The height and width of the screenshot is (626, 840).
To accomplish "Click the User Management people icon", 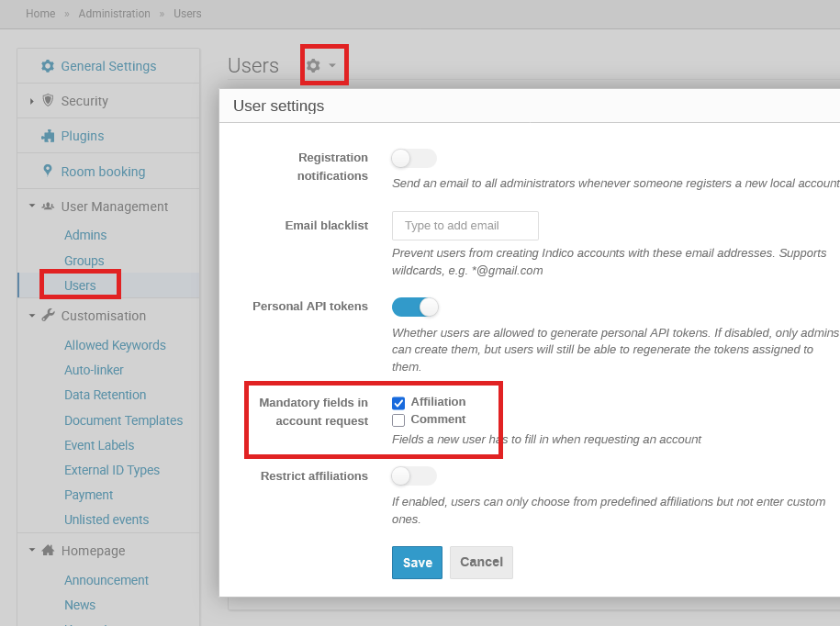I will pos(48,207).
